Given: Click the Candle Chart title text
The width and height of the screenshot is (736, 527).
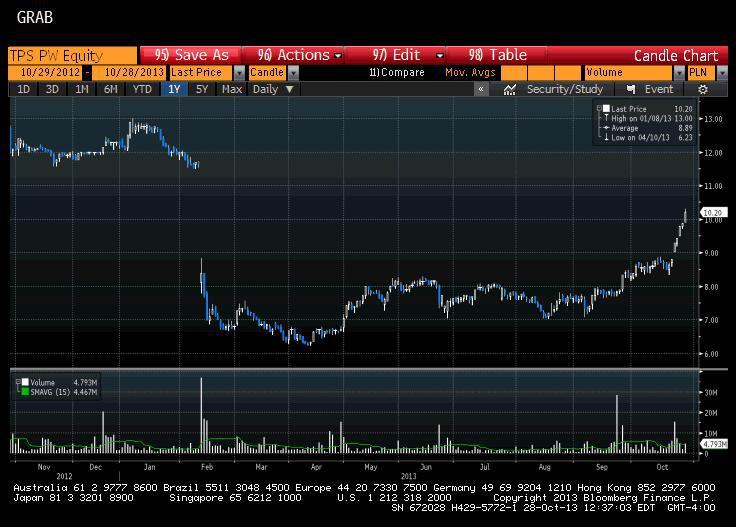Looking at the screenshot, I should (x=675, y=56).
